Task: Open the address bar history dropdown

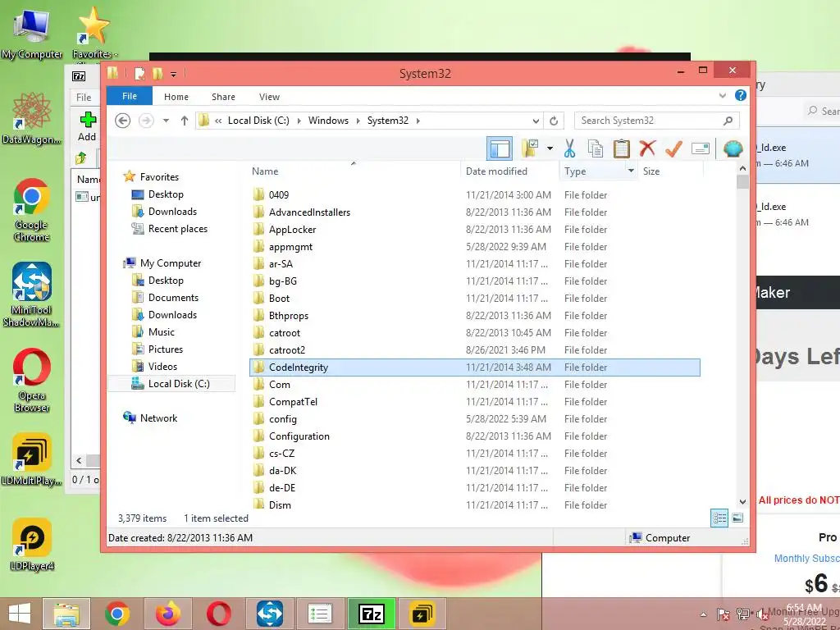Action: [536, 121]
